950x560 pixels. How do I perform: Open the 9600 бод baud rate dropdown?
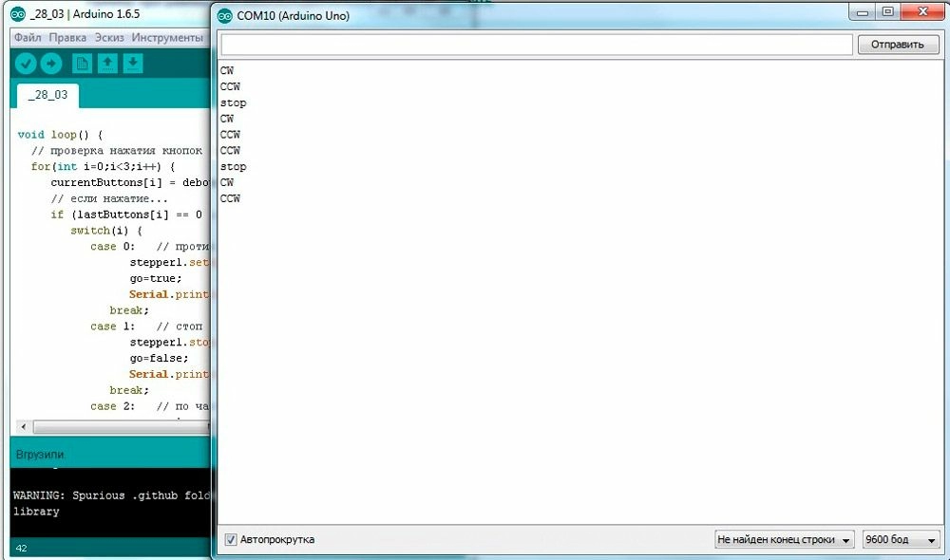tap(901, 539)
